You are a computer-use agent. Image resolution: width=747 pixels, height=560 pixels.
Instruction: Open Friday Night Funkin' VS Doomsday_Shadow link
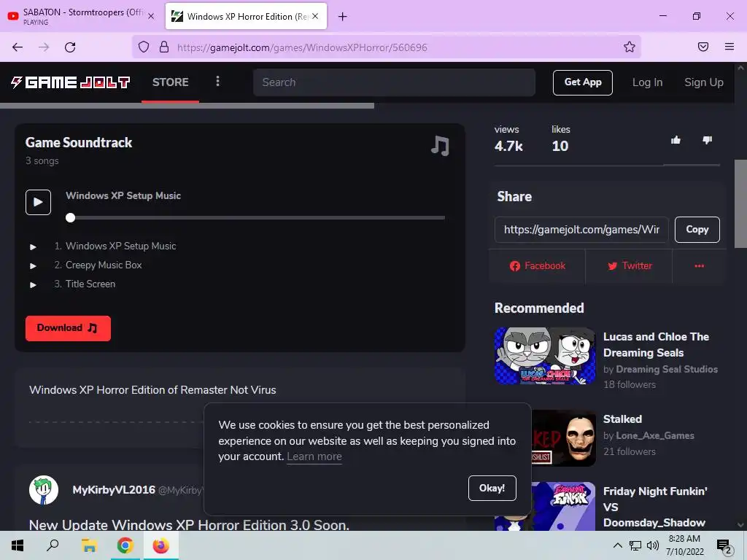[x=655, y=507]
